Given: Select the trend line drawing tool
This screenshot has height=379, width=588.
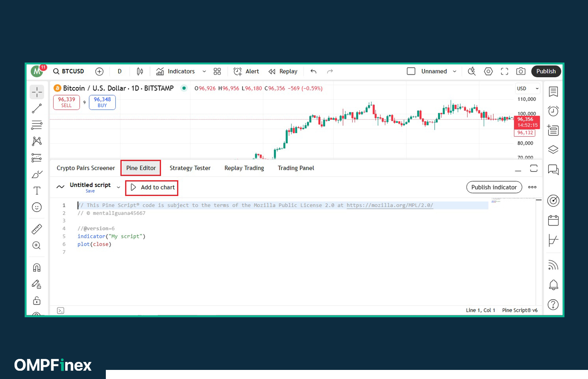Looking at the screenshot, I should point(37,108).
